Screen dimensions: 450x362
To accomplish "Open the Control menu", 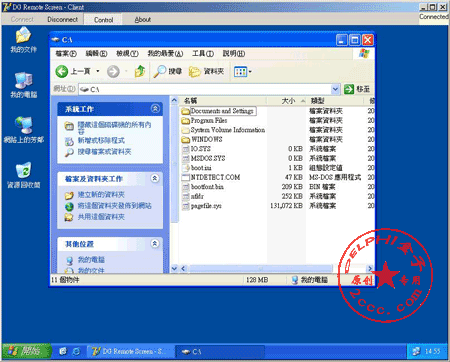I will click(103, 20).
